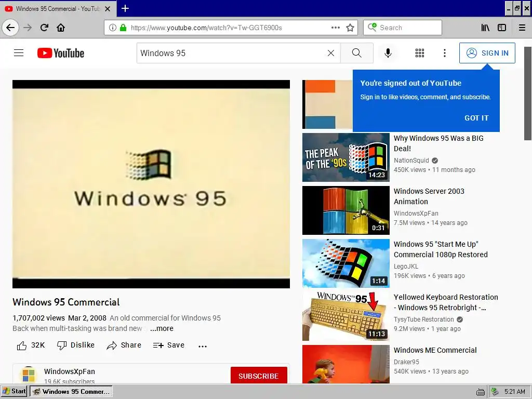The width and height of the screenshot is (532, 399).
Task: Click the green padlock security icon
Action: [x=123, y=28]
